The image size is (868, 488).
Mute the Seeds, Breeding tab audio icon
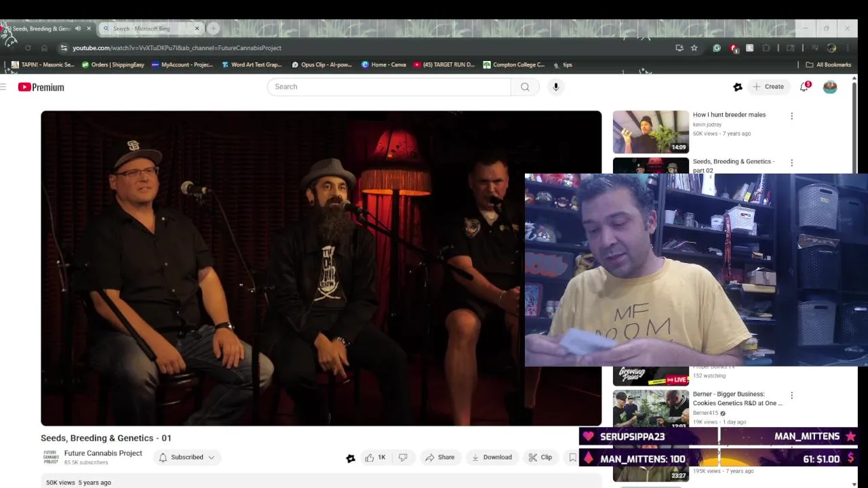click(78, 28)
